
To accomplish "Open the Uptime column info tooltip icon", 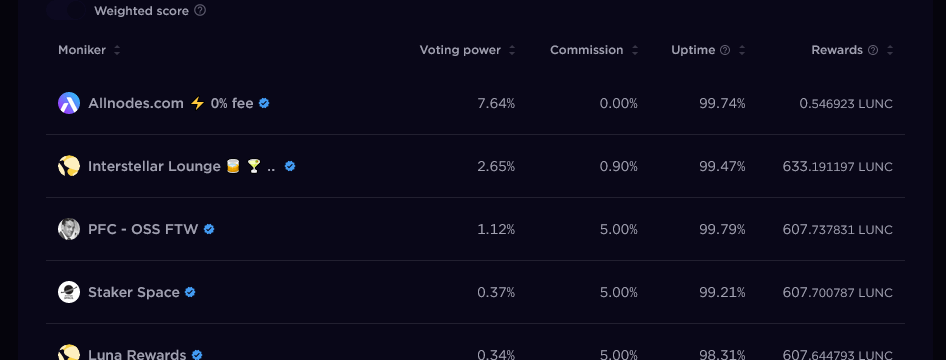I will tap(725, 50).
